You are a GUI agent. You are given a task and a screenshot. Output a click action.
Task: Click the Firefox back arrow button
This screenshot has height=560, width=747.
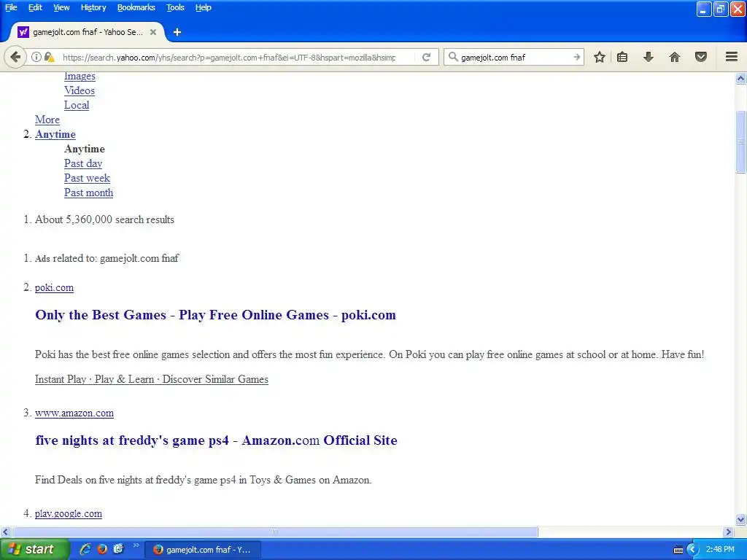pos(16,57)
